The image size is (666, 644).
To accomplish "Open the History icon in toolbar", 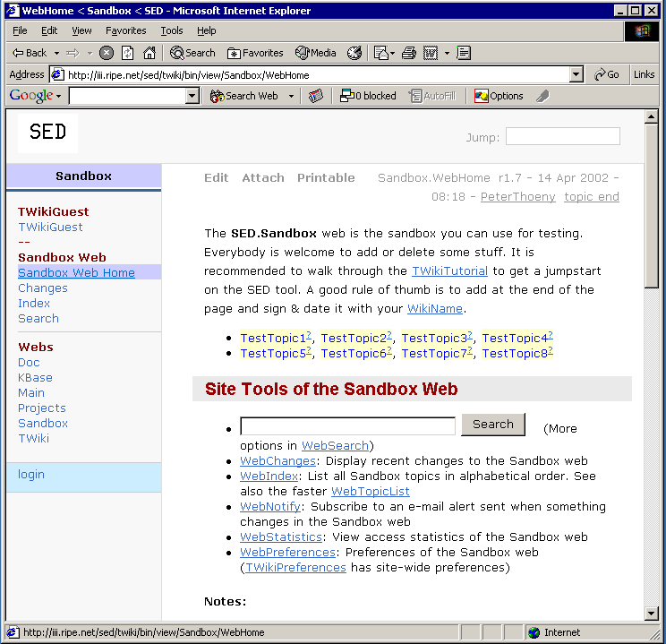I will click(x=354, y=53).
